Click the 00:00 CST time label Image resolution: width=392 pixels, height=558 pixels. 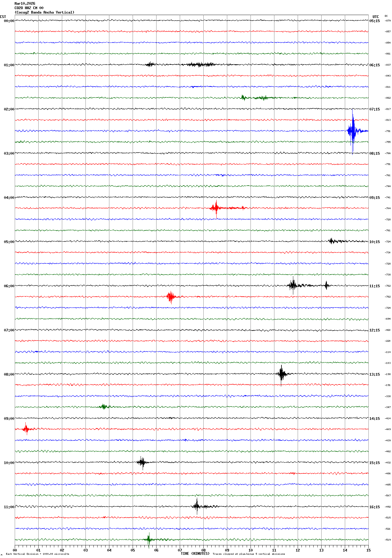(x=9, y=21)
